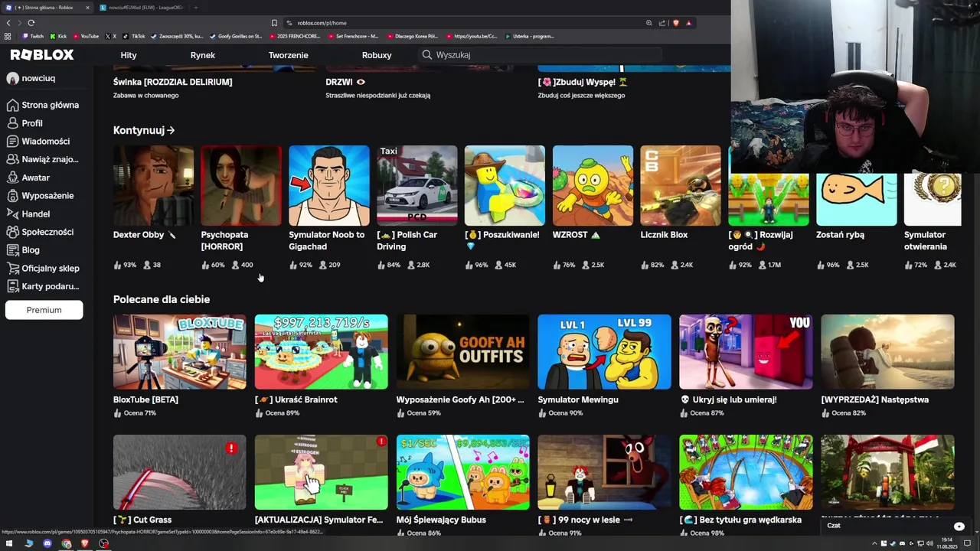Open Ukryj się lub umieraj! thumbnail

tap(746, 352)
